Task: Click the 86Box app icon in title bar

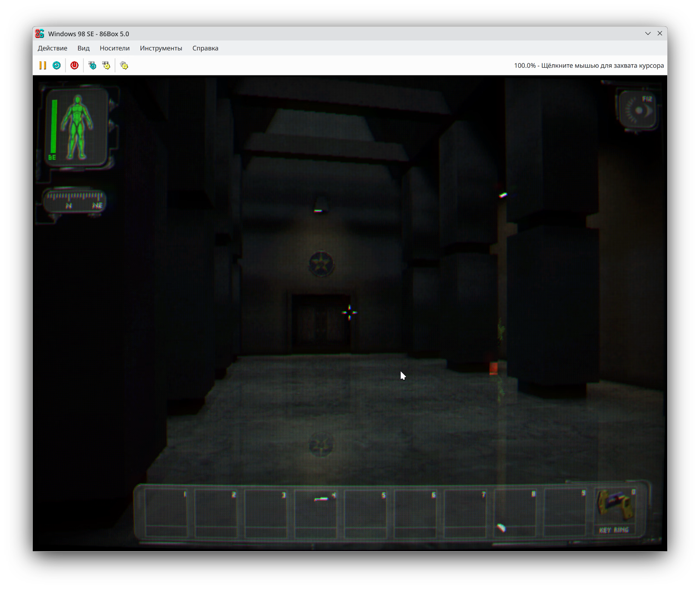Action: pyautogui.click(x=40, y=34)
